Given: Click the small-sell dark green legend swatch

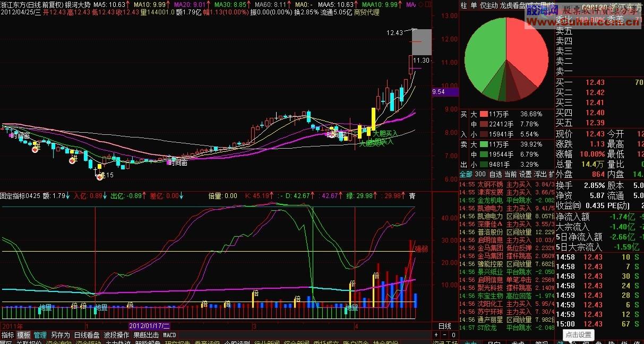Looking at the screenshot, I should (484, 164).
